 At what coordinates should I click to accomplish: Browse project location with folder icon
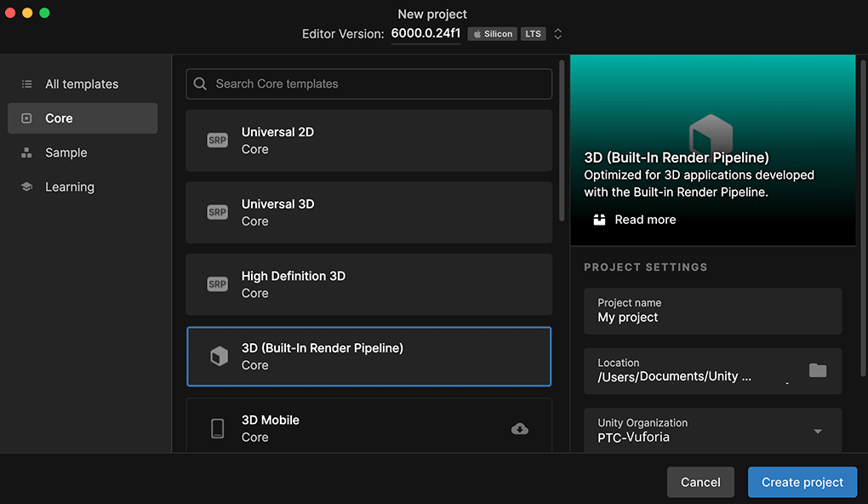818,370
